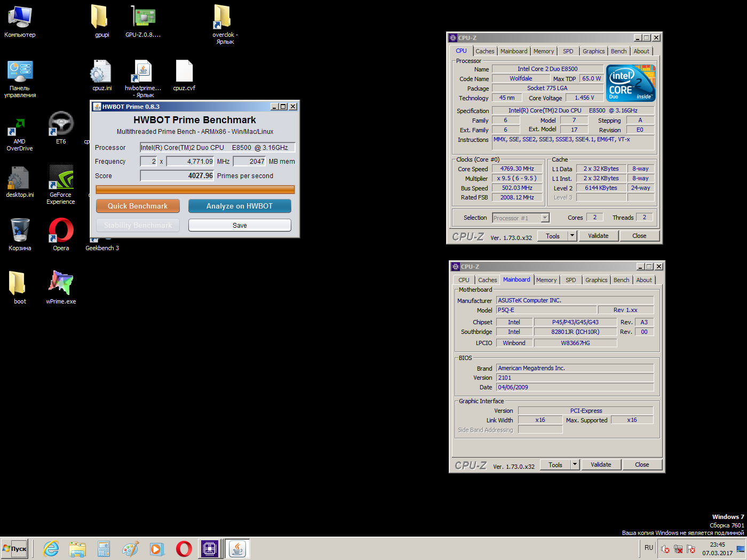Open SPD tab in top CPU-Z window
Screen dimensions: 747x560
(x=568, y=51)
